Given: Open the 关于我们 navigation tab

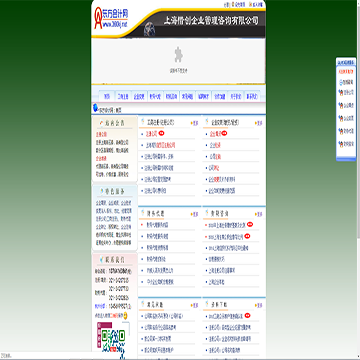Looking at the screenshot, I should (236, 97).
